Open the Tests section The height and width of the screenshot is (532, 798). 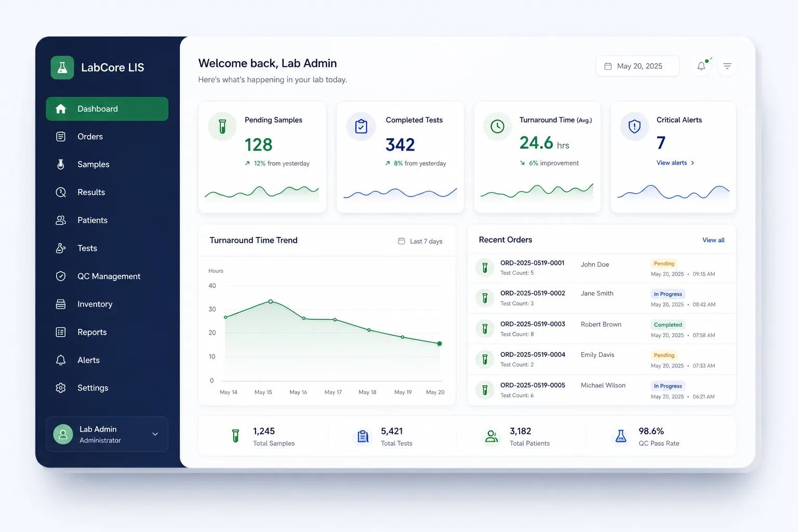tap(107, 248)
